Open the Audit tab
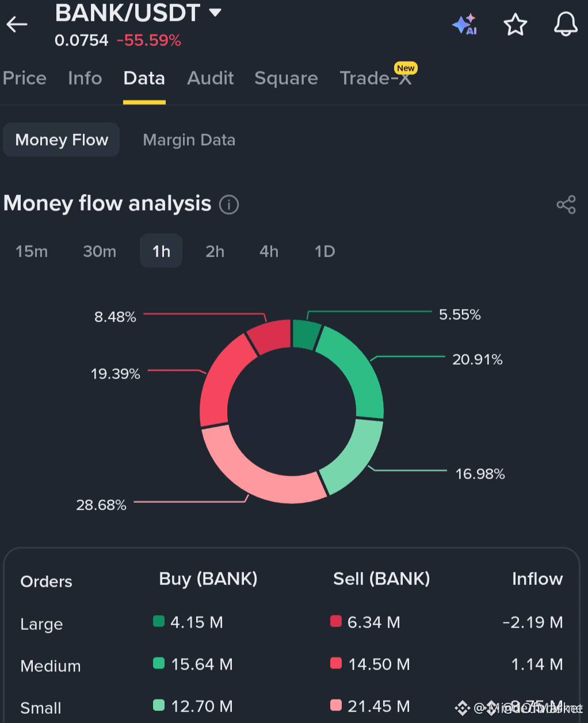Viewport: 588px width, 723px height. coord(211,78)
